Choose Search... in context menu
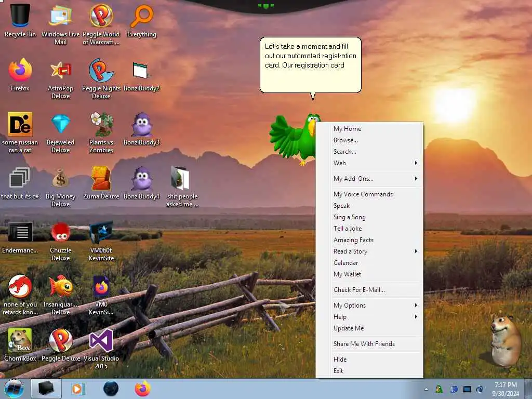 pyautogui.click(x=370, y=152)
